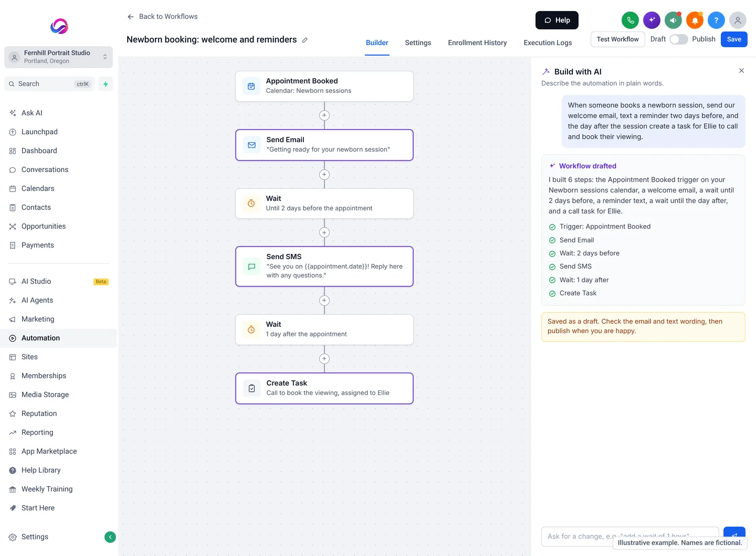
Task: Select the Appointment Booked trigger node
Action: pyautogui.click(x=324, y=86)
